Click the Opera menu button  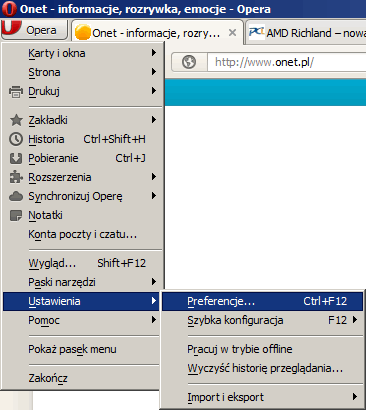point(34,30)
